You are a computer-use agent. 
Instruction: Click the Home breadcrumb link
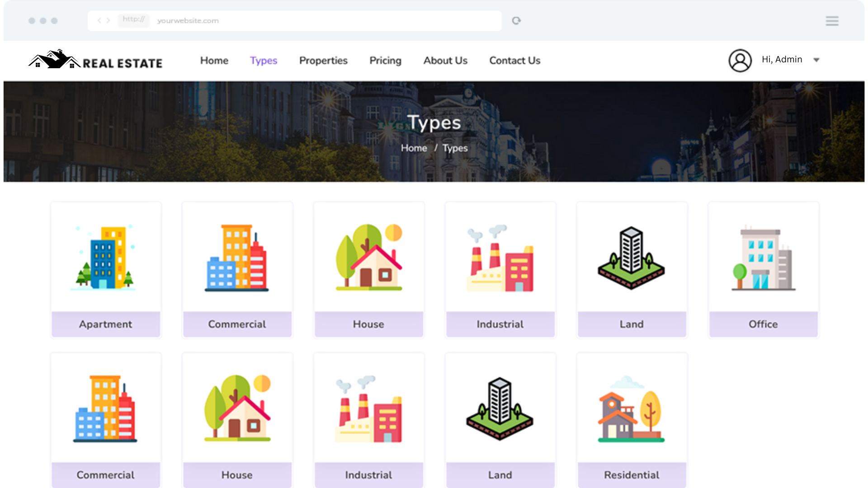414,148
